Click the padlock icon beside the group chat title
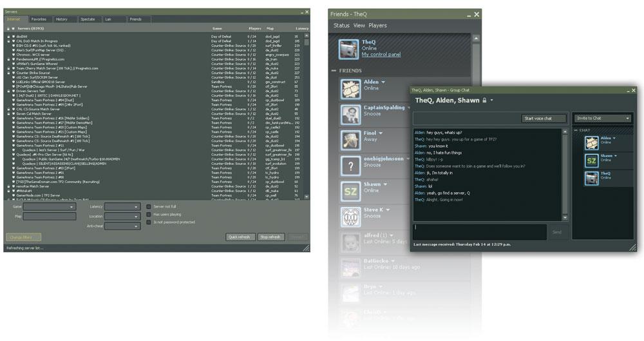This screenshot has height=341, width=644. pos(484,100)
